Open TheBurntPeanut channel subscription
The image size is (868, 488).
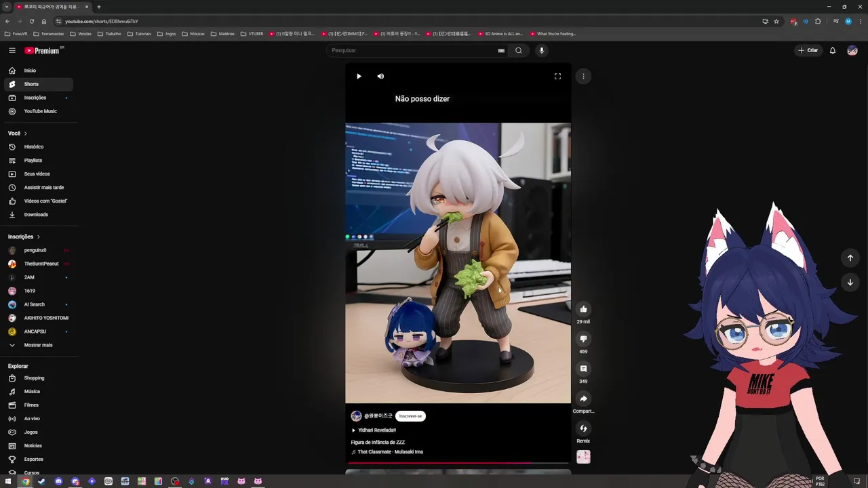click(x=39, y=264)
